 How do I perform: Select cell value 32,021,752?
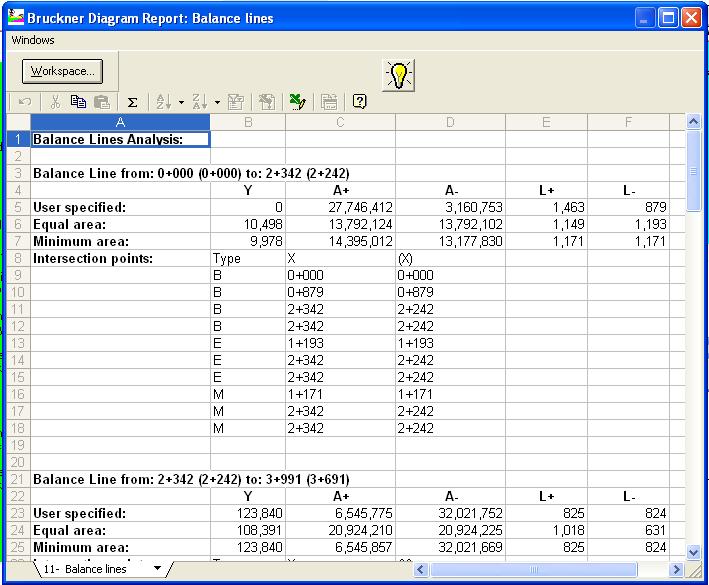click(x=450, y=513)
